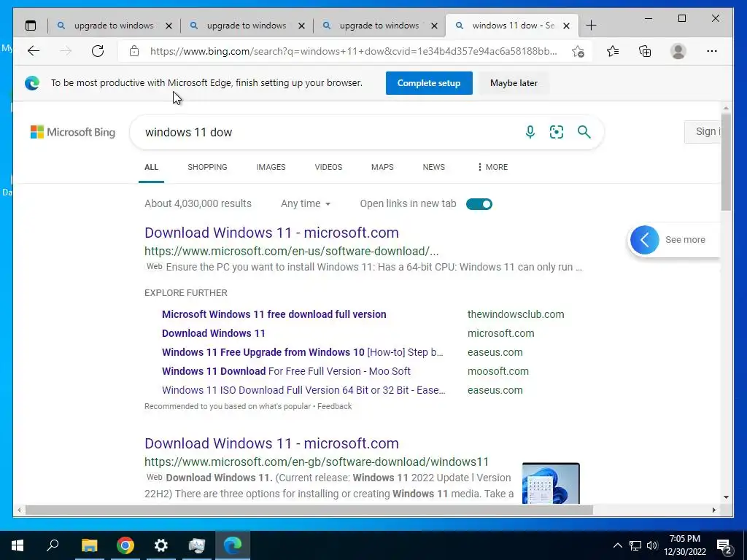Click the volume speaker tray icon
Image resolution: width=747 pixels, height=560 pixels.
pos(652,545)
